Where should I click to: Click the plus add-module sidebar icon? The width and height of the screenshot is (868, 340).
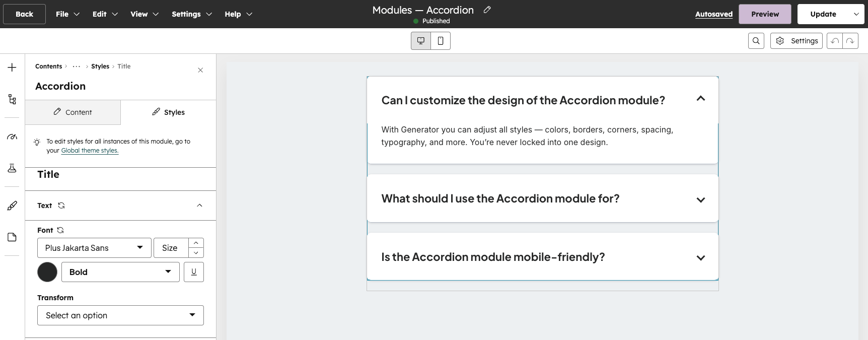tap(12, 67)
